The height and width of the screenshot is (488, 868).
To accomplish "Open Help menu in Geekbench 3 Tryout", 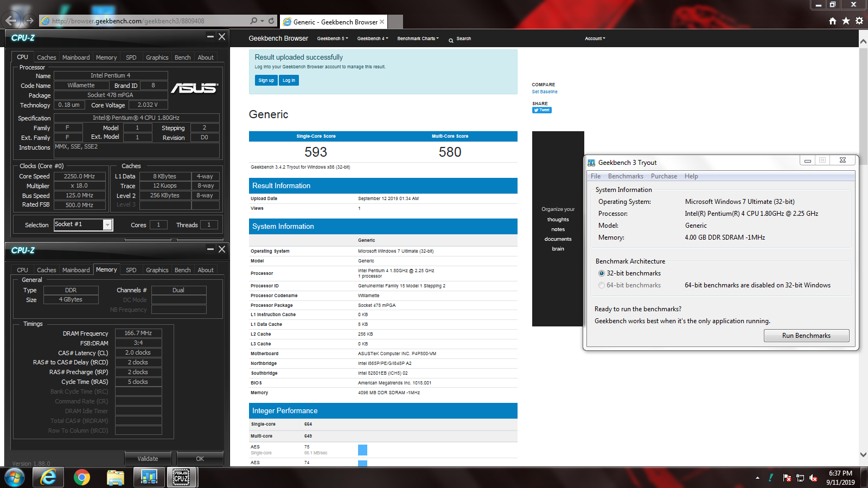I will [x=691, y=176].
